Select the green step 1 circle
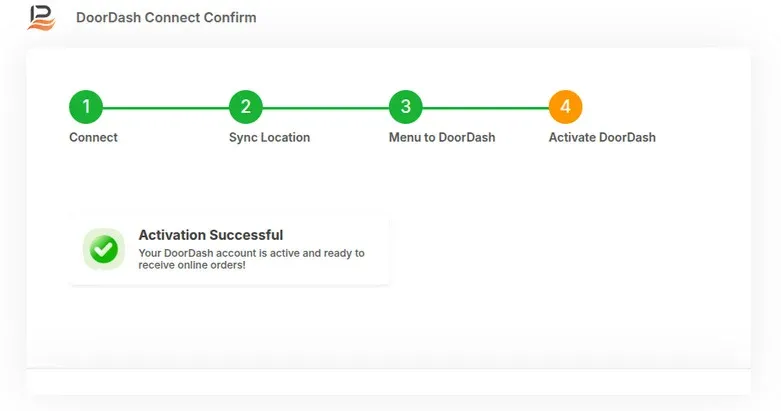Screen dimensions: 781x411 coord(86,107)
